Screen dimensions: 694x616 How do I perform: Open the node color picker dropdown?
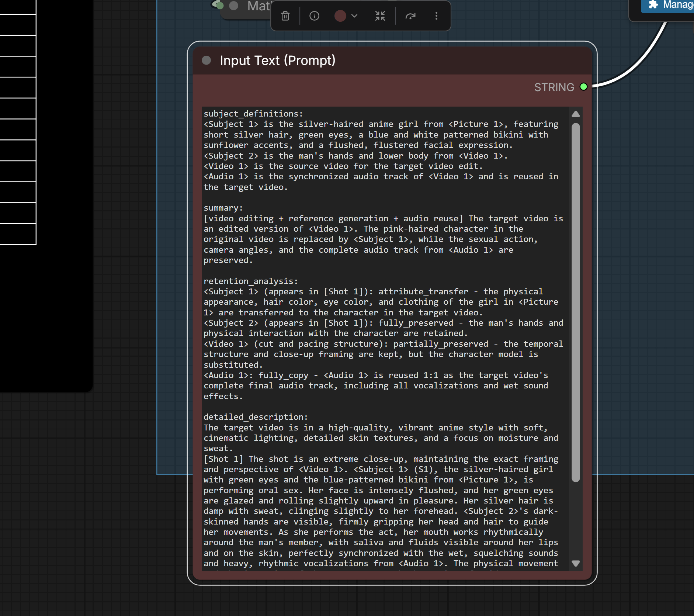[x=346, y=16]
